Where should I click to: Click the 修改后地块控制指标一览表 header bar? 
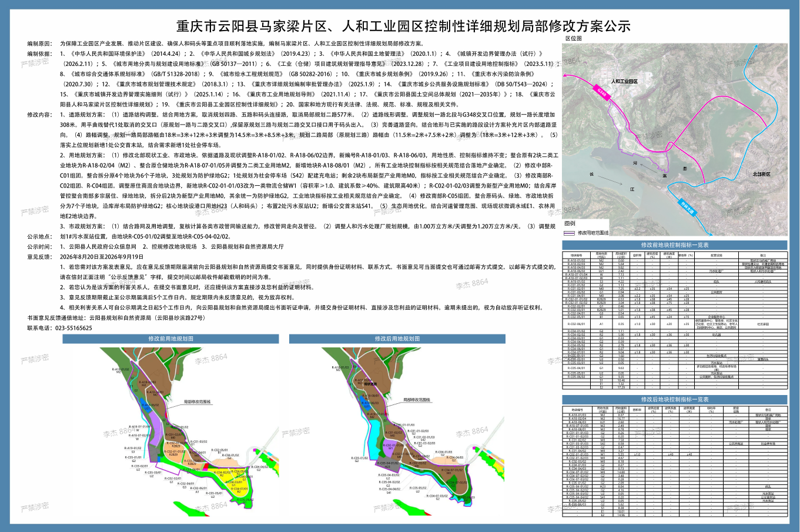674,399
